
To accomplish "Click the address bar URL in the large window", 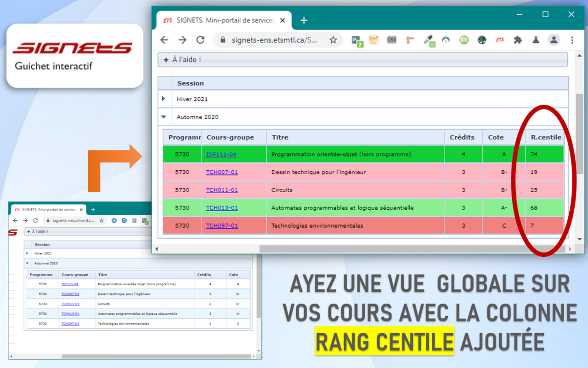I will 274,40.
